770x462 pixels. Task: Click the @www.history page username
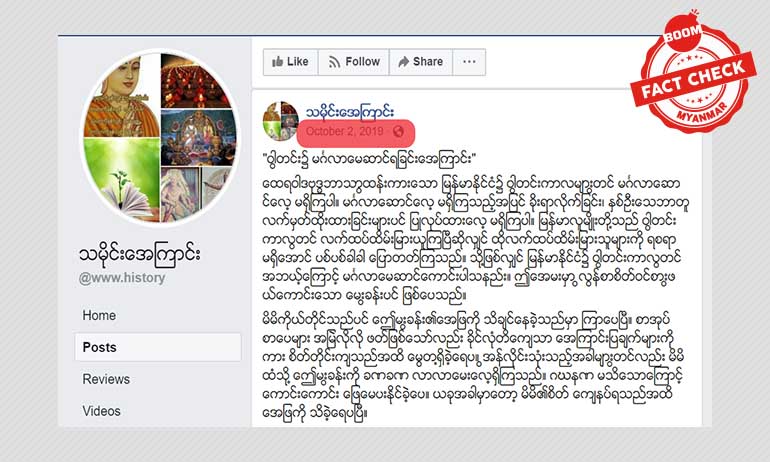pos(122,278)
